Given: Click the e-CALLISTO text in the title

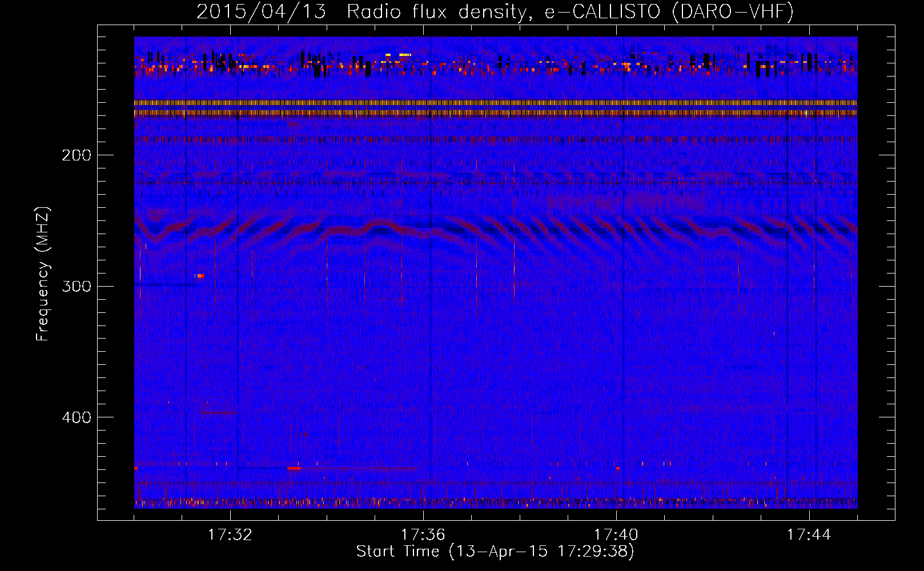Looking at the screenshot, I should [602, 11].
